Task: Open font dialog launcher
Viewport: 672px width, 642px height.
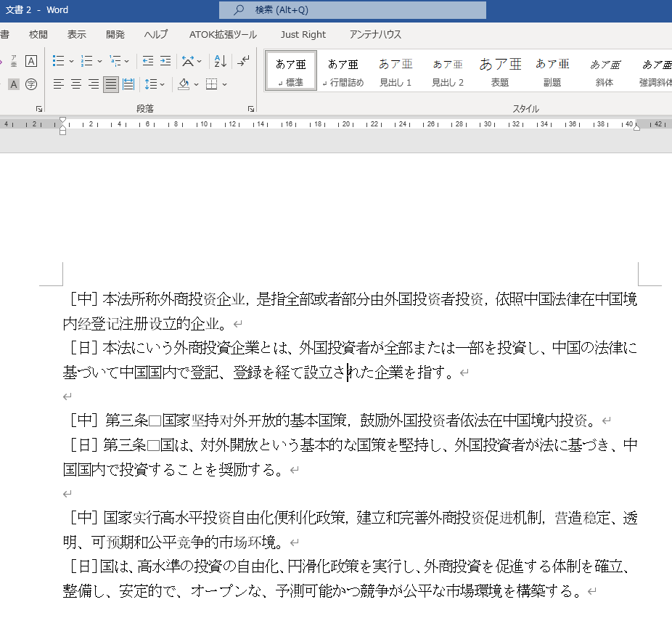Action: pos(39,109)
